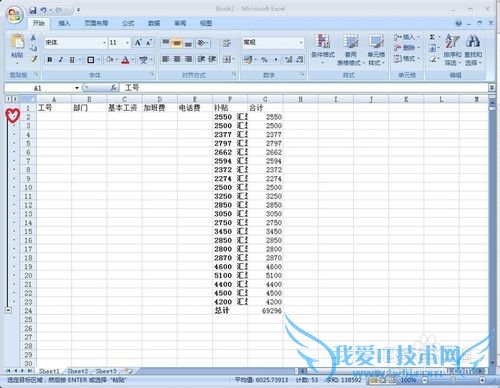The width and height of the screenshot is (500, 388).
Task: Open Format as Table (套用表格格式) gallery
Action: pyautogui.click(x=351, y=49)
